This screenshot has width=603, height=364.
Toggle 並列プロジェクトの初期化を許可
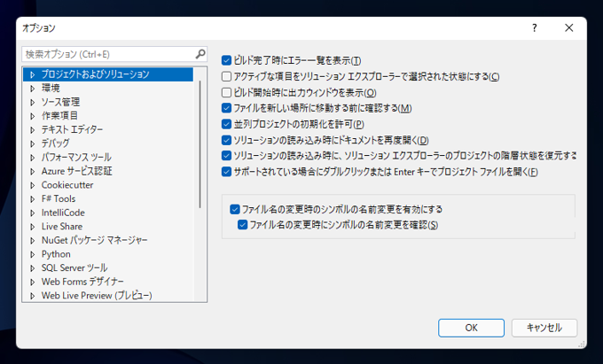pos(226,124)
